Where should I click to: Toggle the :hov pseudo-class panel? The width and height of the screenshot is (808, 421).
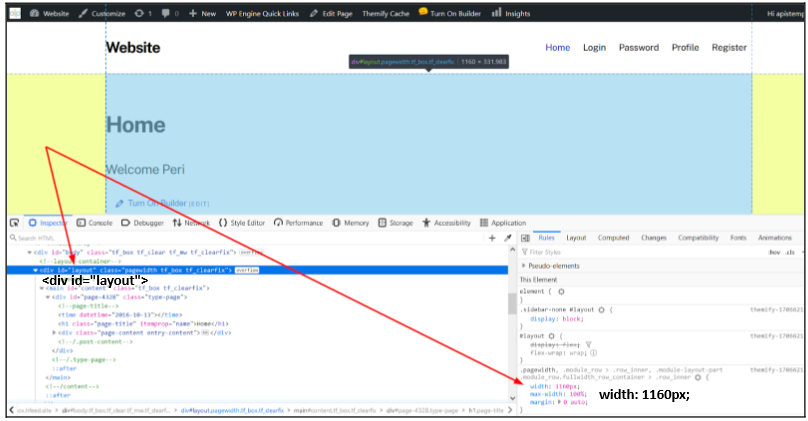click(774, 252)
